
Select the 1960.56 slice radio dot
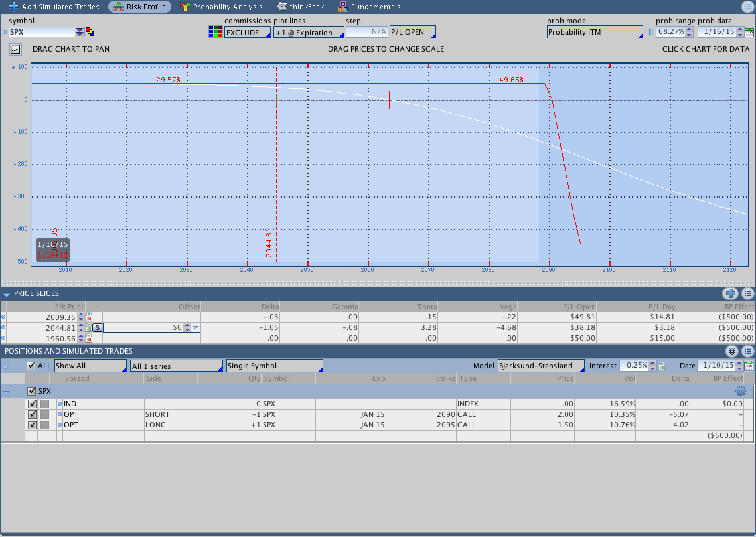click(3, 338)
